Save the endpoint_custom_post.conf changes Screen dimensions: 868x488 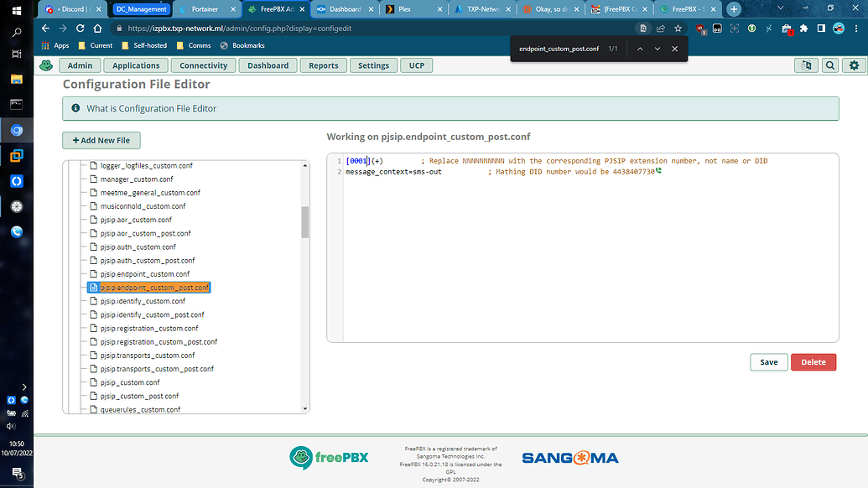click(x=768, y=362)
